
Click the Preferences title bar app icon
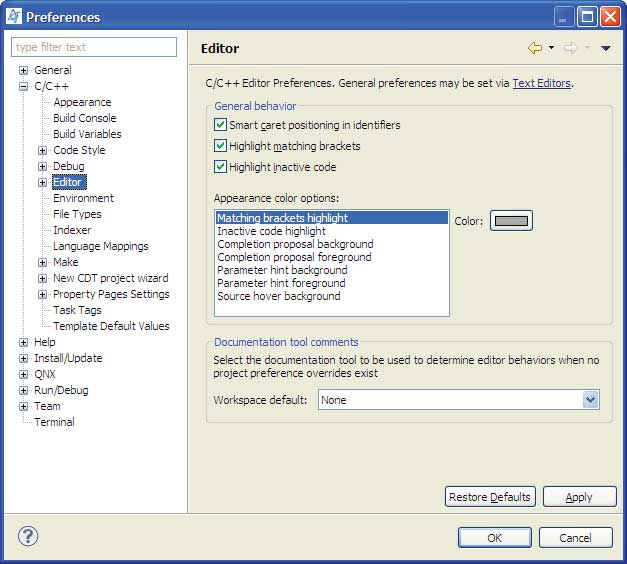(x=13, y=16)
